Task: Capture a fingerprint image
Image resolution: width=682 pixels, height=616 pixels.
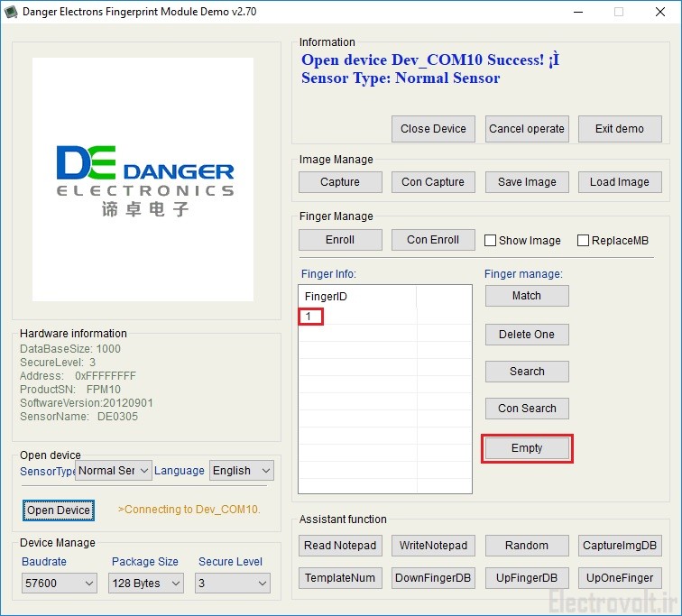Action: (x=340, y=181)
